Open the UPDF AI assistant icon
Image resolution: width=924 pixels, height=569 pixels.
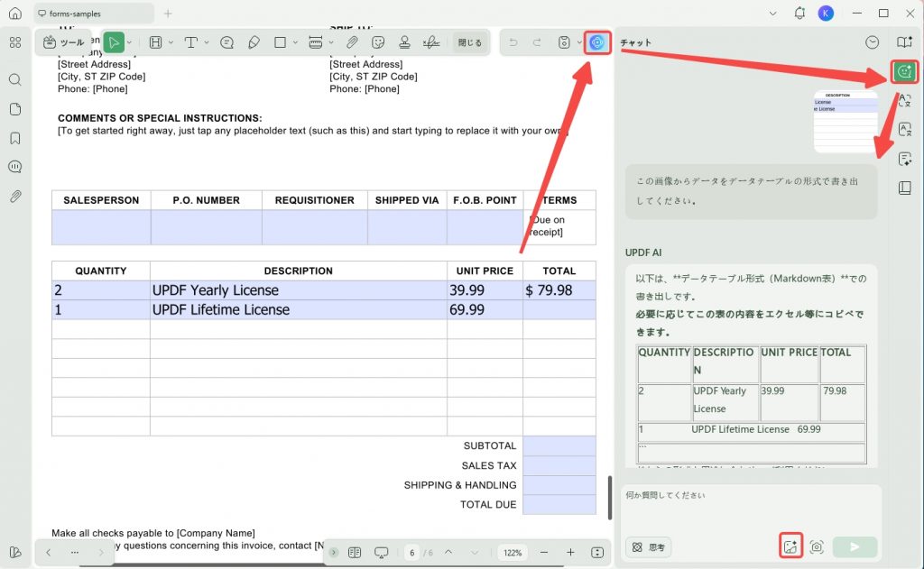[597, 42]
